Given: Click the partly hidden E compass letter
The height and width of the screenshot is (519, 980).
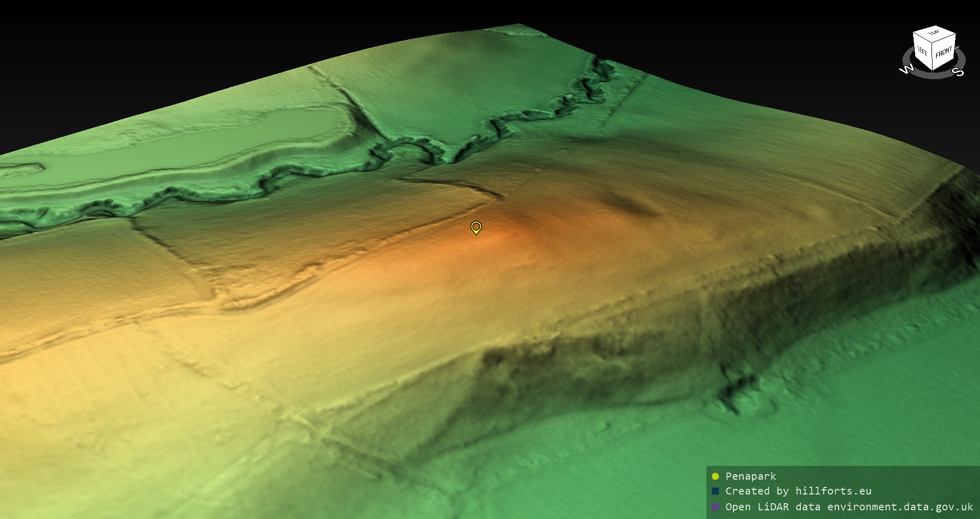Looking at the screenshot, I should point(957,48).
